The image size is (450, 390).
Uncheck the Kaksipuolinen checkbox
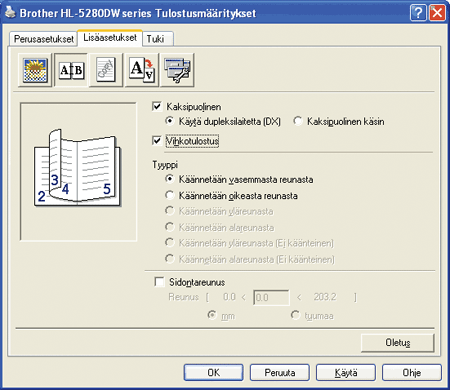(x=157, y=106)
